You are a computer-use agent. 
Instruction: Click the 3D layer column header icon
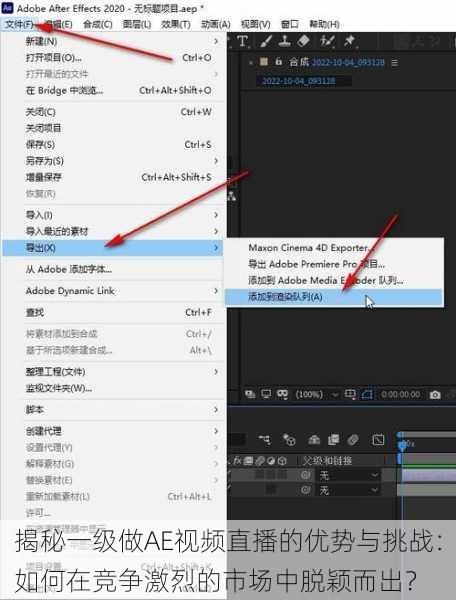point(282,461)
